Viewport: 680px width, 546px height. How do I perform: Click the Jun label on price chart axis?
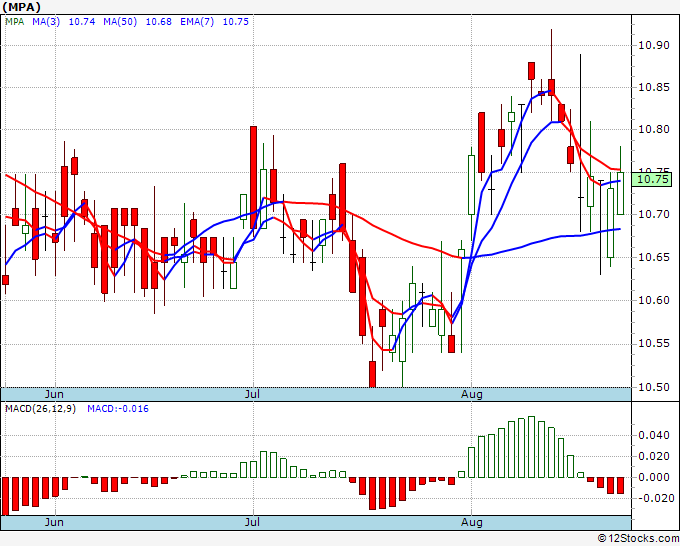pos(54,394)
